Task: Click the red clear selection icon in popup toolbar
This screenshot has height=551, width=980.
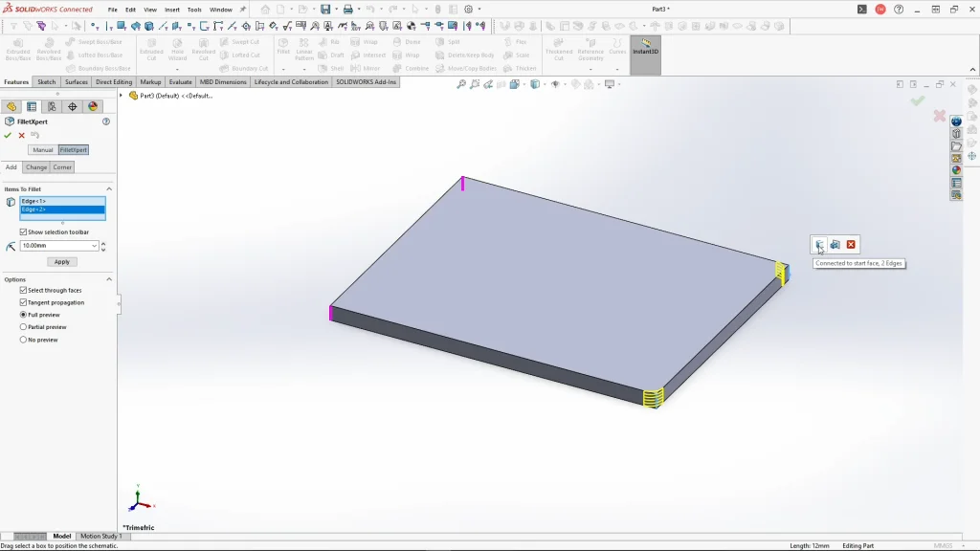Action: pyautogui.click(x=851, y=245)
